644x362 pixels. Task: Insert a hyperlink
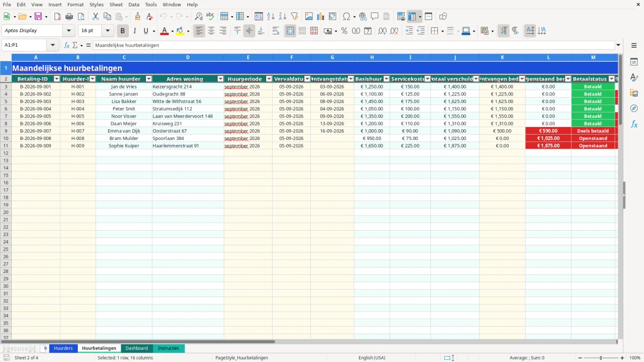(363, 17)
